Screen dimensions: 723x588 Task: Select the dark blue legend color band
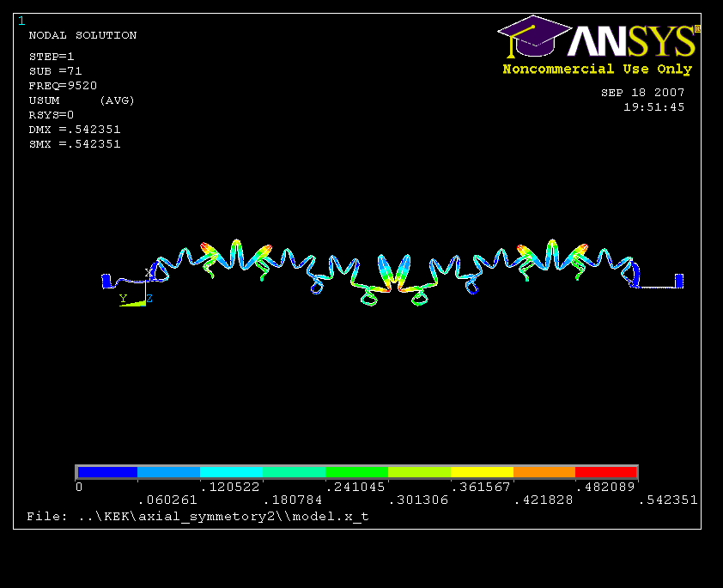pos(107,472)
